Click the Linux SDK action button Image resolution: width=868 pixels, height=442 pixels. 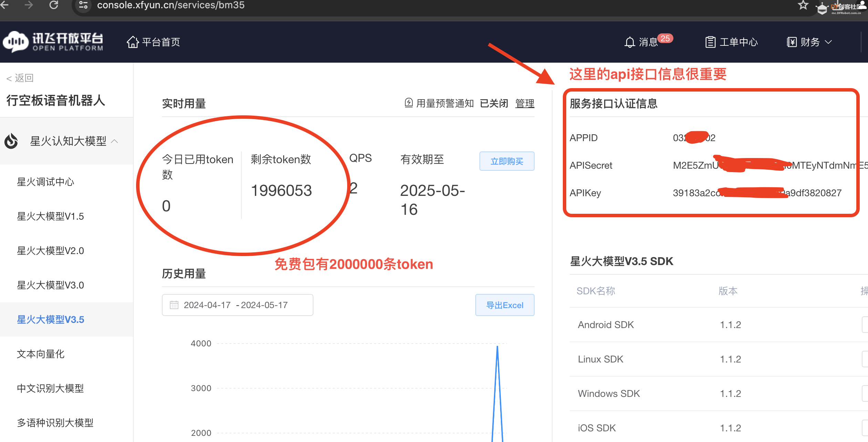click(865, 359)
